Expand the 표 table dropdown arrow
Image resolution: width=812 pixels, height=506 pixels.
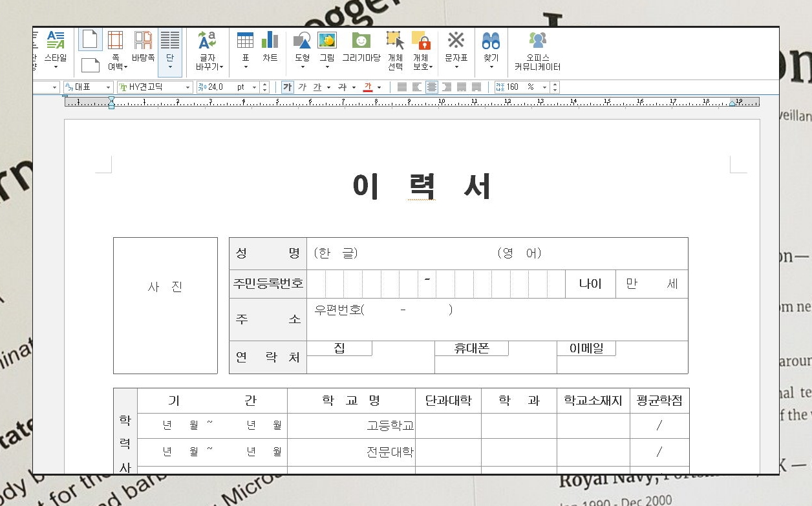[245, 67]
